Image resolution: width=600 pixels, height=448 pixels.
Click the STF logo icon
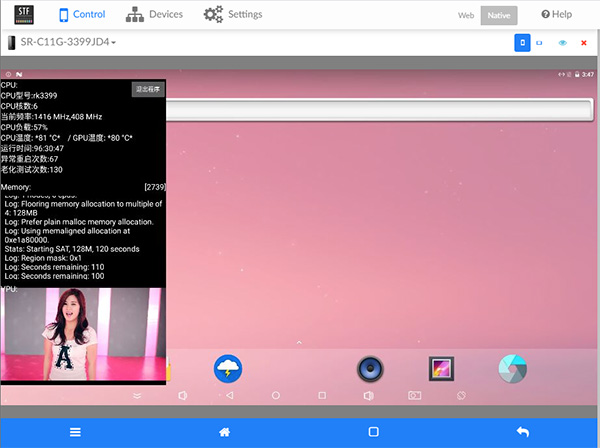[x=24, y=15]
